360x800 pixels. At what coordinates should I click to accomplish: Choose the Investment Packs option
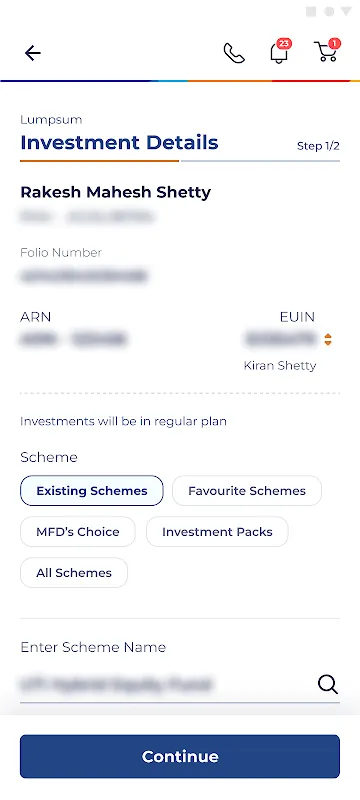(x=217, y=532)
